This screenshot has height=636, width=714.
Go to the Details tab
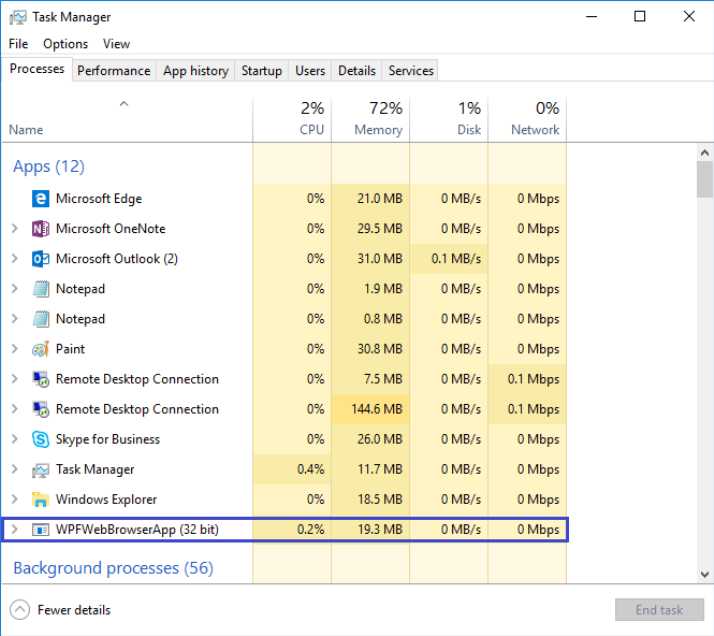point(357,71)
